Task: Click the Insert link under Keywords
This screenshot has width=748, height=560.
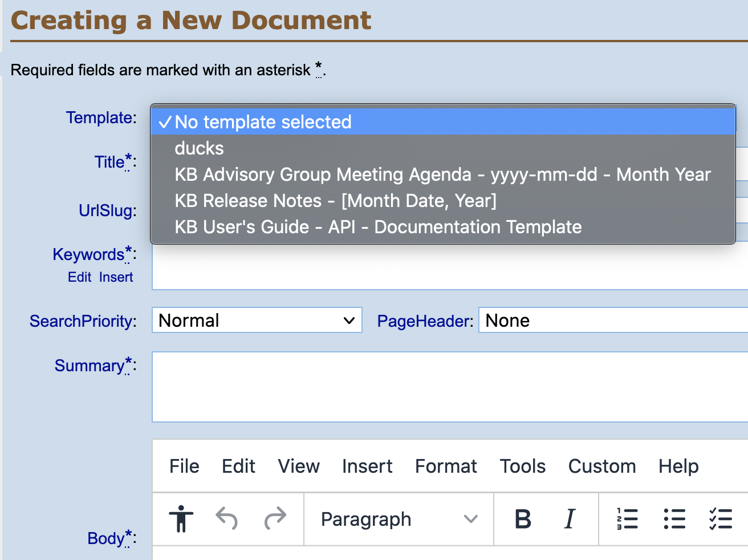Action: 116,277
